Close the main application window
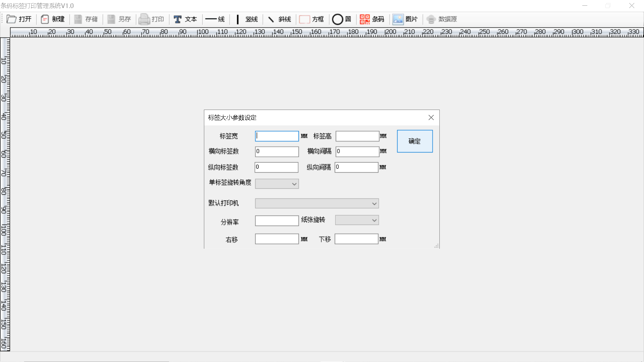 click(632, 6)
